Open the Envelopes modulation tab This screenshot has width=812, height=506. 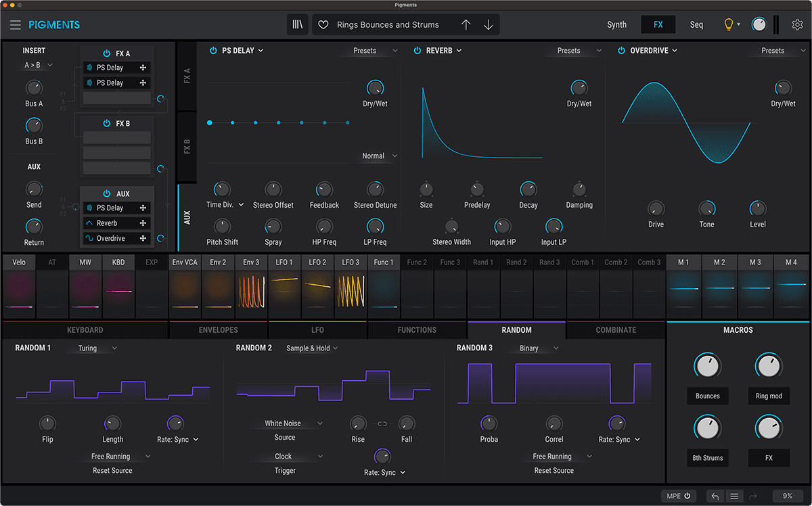click(218, 330)
